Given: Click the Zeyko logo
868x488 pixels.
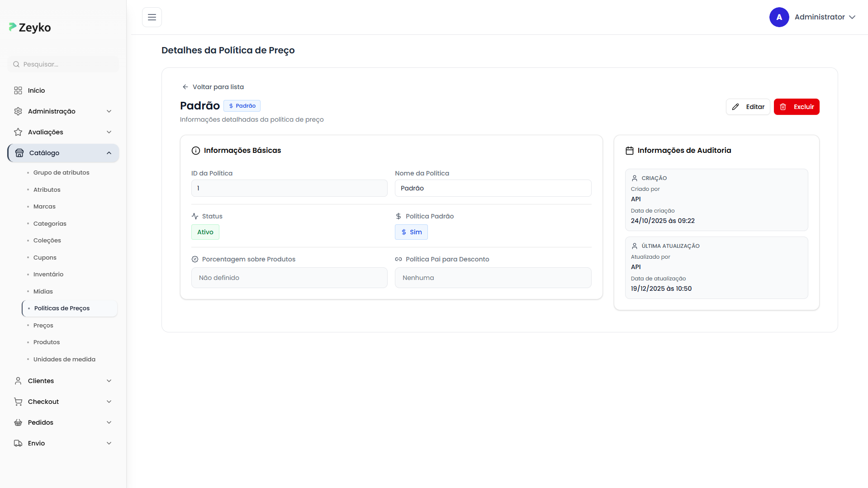Looking at the screenshot, I should tap(30, 28).
